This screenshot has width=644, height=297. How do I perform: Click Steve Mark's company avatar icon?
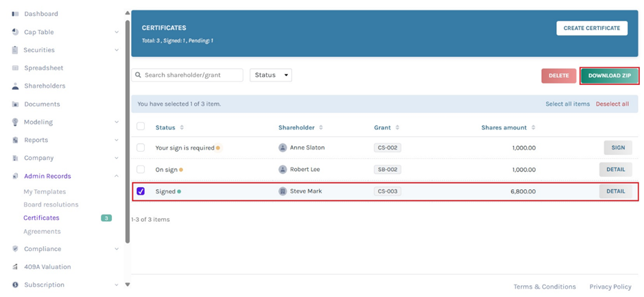click(x=283, y=191)
